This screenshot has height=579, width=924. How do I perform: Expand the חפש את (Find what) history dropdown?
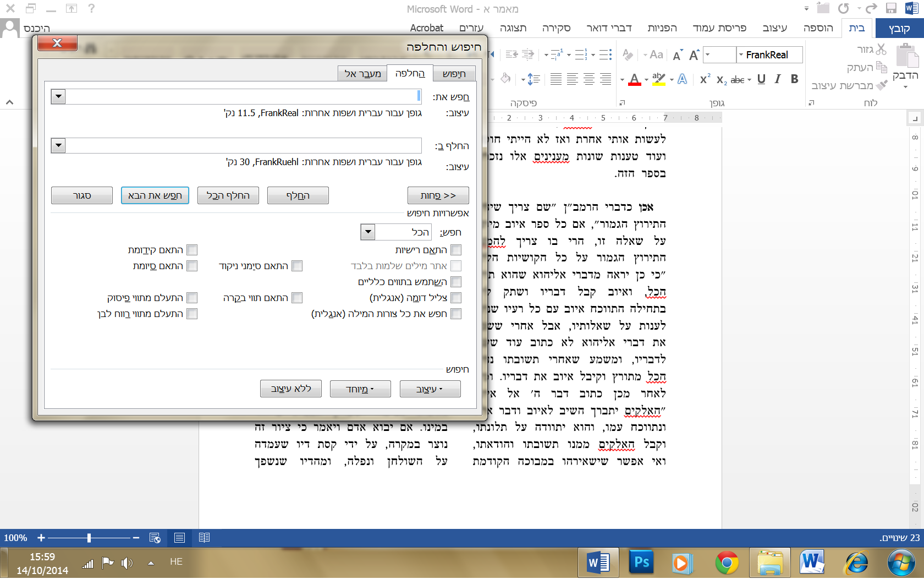pyautogui.click(x=58, y=97)
